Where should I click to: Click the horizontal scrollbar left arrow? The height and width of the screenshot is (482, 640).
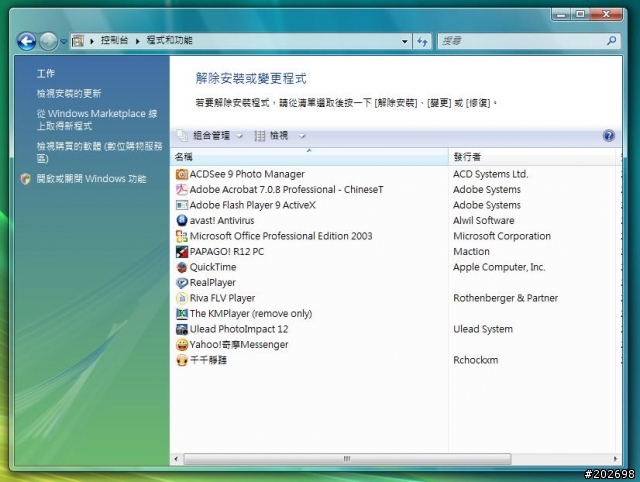pyautogui.click(x=176, y=459)
